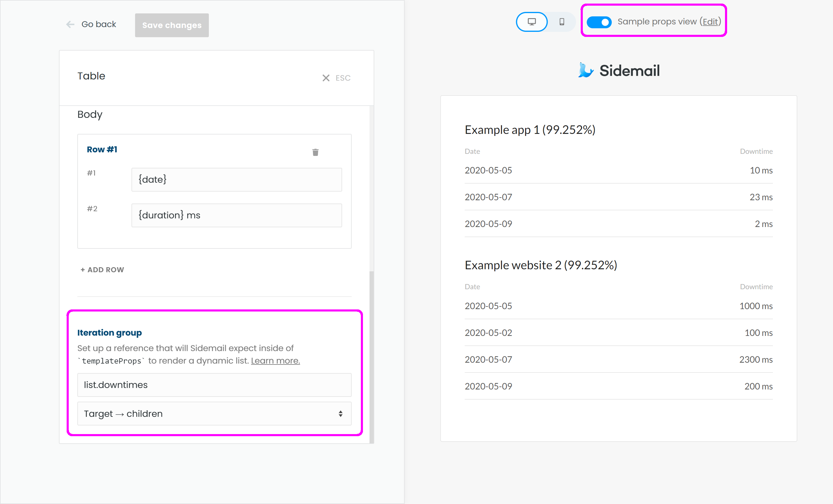Close the Table panel with X icon

tap(326, 78)
